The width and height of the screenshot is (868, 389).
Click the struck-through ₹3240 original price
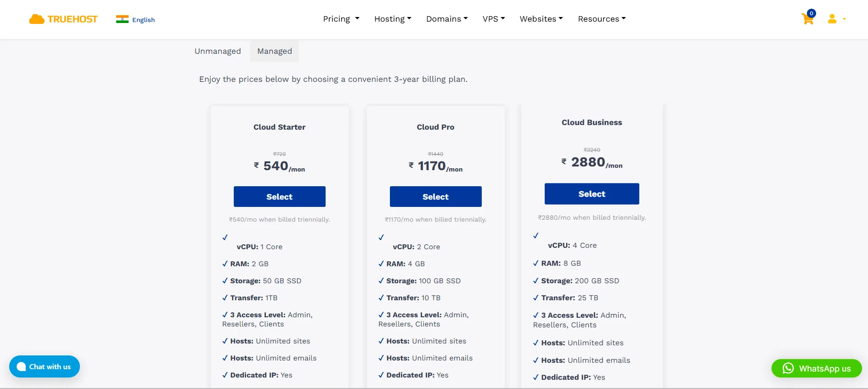tap(592, 150)
